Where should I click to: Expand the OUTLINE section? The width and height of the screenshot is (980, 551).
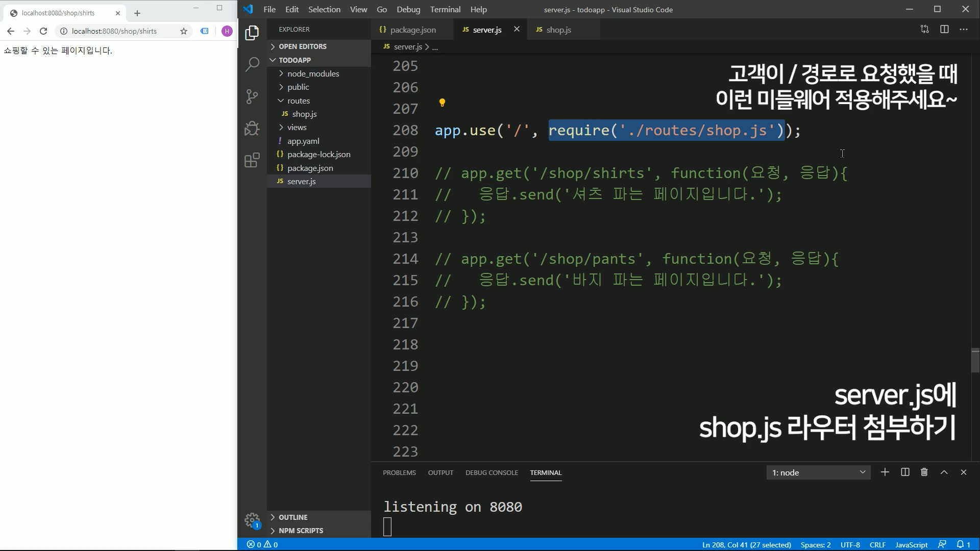point(293,517)
